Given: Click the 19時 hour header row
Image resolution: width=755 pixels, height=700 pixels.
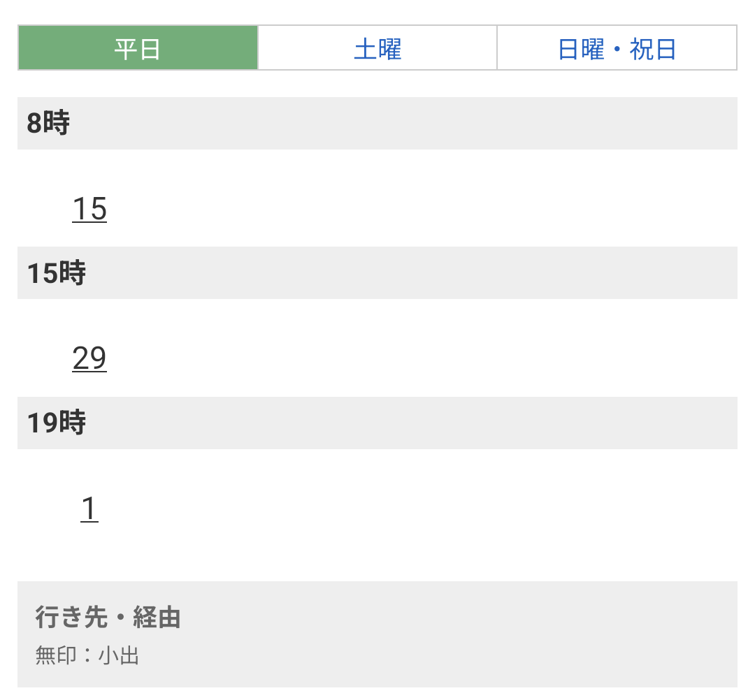Looking at the screenshot, I should click(377, 423).
